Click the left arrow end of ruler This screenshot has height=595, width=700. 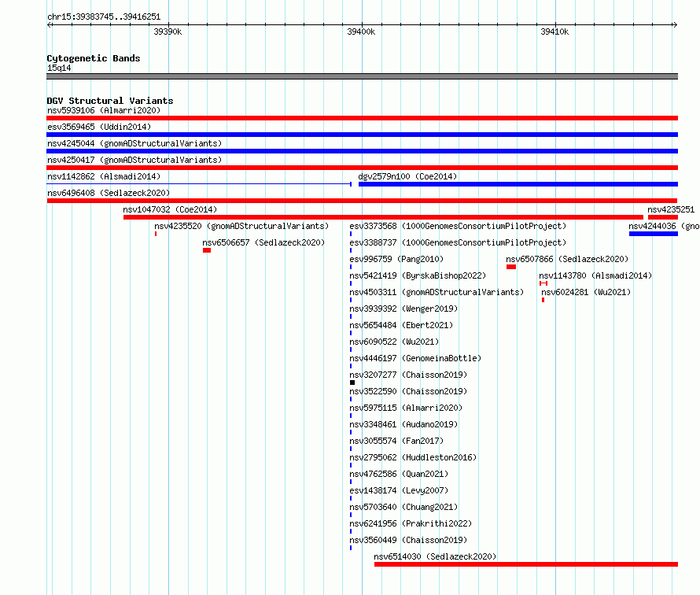[49, 24]
